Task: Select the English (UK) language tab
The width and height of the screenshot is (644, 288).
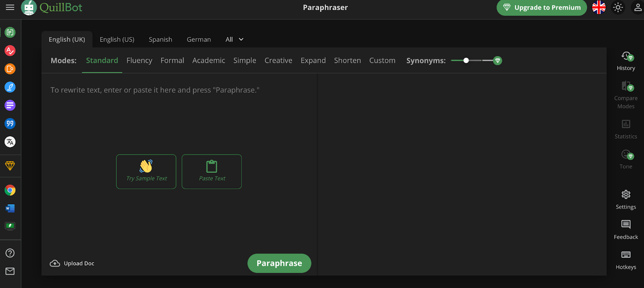Action: 67,39
